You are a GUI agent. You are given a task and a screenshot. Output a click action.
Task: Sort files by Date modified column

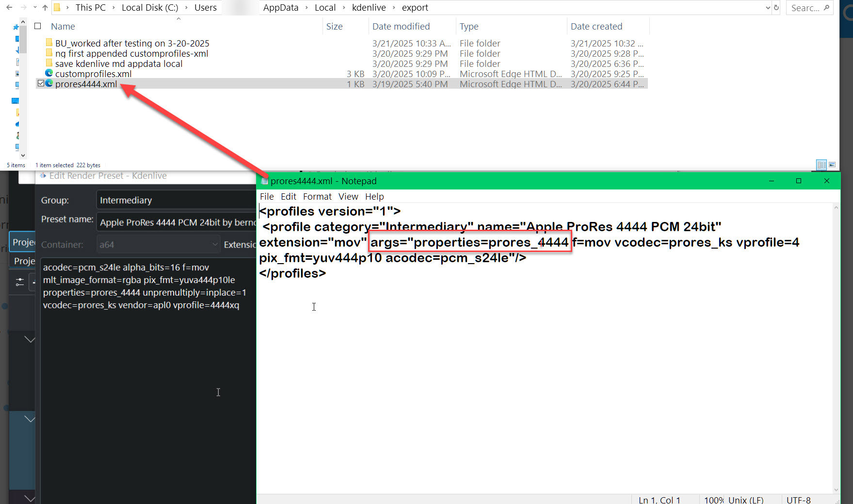tap(401, 27)
